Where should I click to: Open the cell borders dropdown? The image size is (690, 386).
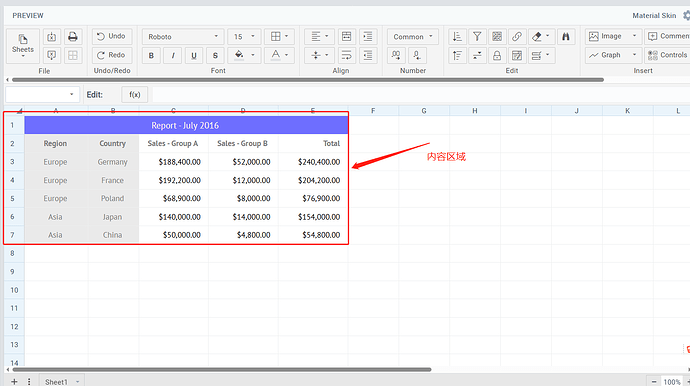279,37
